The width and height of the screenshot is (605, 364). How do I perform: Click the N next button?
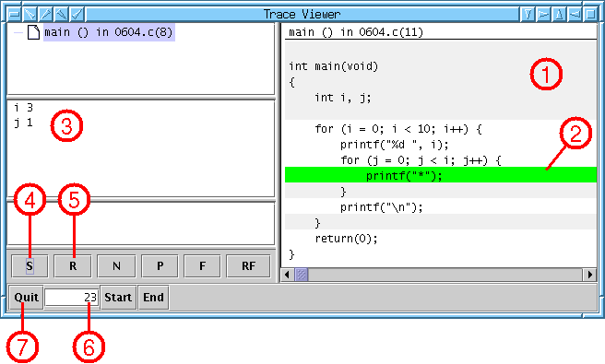pos(116,265)
